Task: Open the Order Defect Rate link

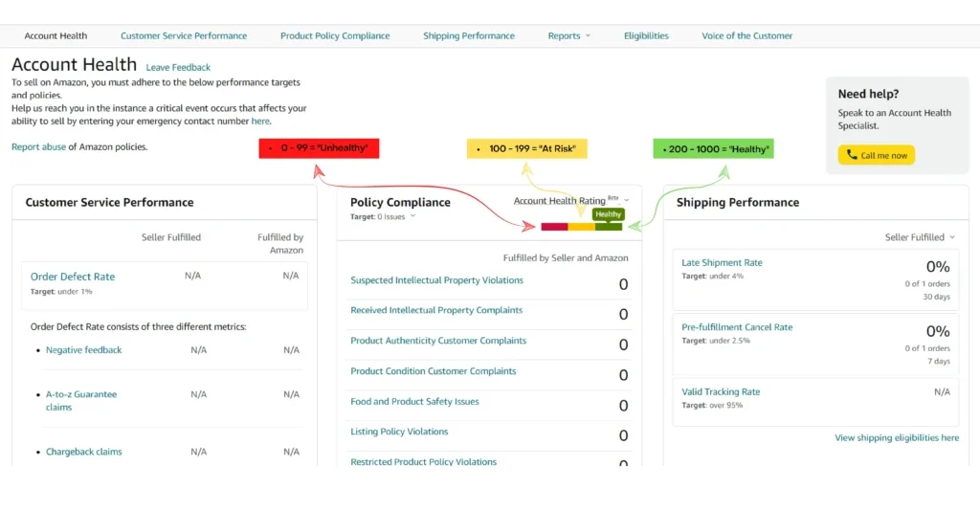Action: click(x=73, y=277)
